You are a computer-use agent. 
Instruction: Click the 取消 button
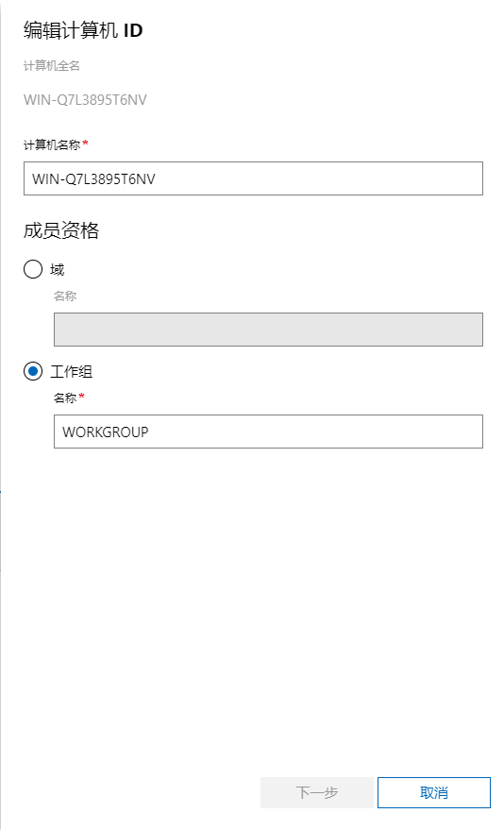pos(433,792)
